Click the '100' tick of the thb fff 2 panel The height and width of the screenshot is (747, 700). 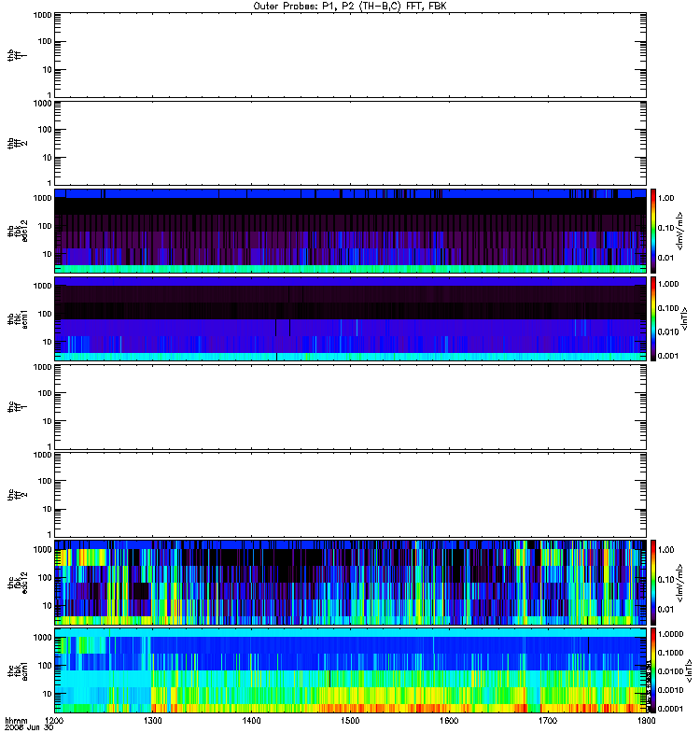(x=45, y=130)
